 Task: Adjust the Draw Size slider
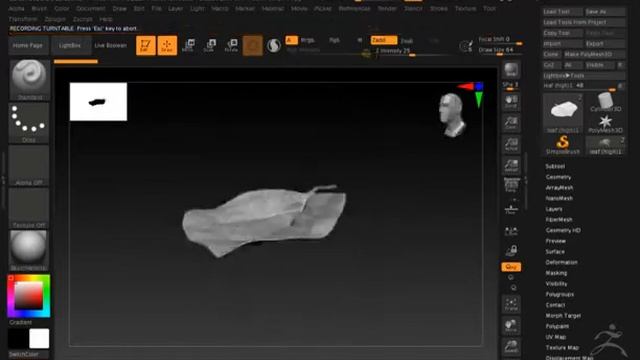pos(500,50)
